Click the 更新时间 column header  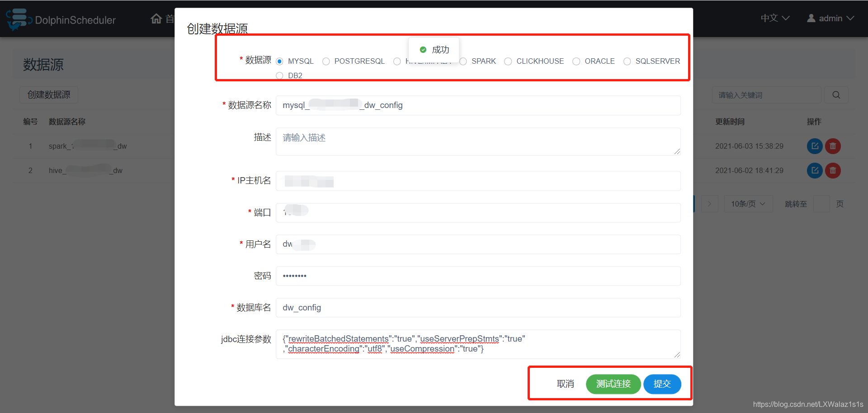(x=730, y=122)
